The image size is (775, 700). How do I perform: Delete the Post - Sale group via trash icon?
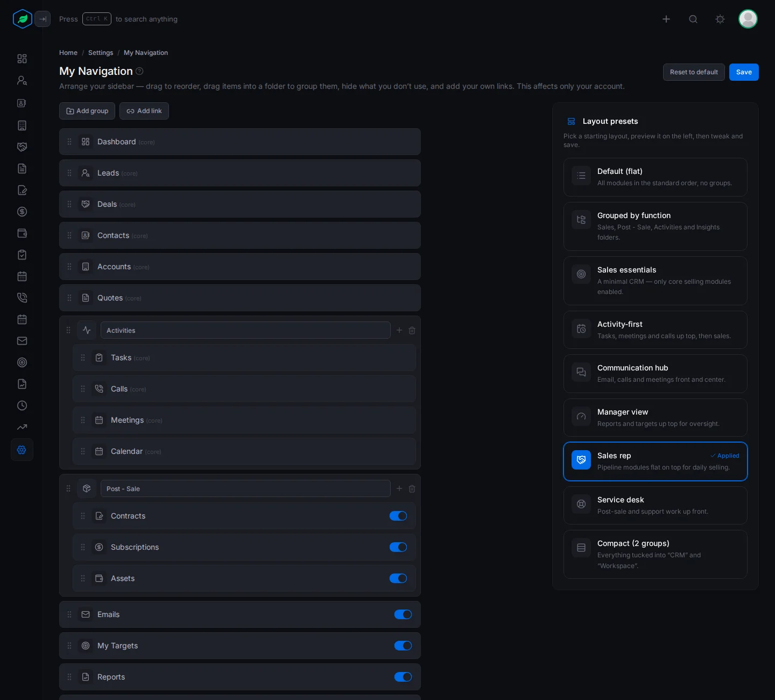pyautogui.click(x=412, y=488)
